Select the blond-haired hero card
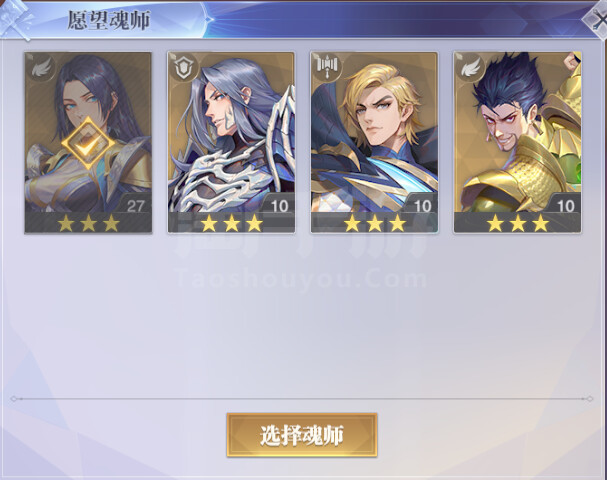Viewport: 607px width, 480px height. pos(374,142)
